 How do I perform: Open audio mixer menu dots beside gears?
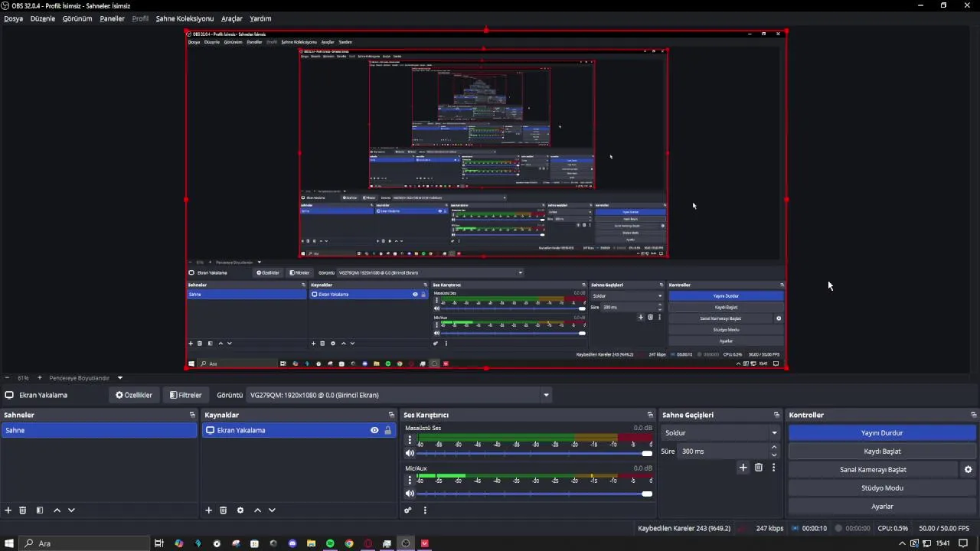pos(425,510)
